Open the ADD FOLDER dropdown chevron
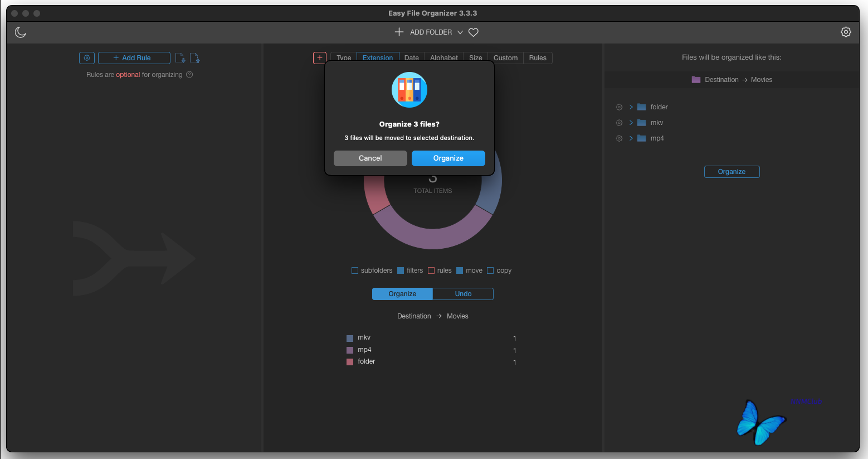This screenshot has height=459, width=868. pos(460,32)
